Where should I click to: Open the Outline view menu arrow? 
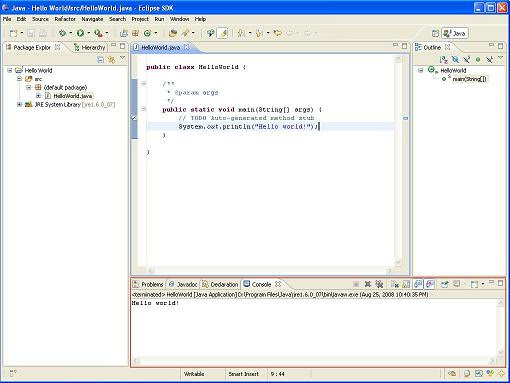(x=500, y=58)
